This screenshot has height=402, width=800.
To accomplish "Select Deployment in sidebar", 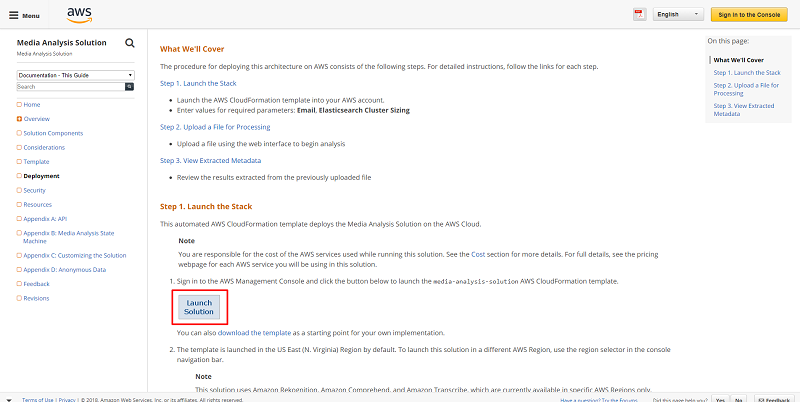I will (41, 176).
